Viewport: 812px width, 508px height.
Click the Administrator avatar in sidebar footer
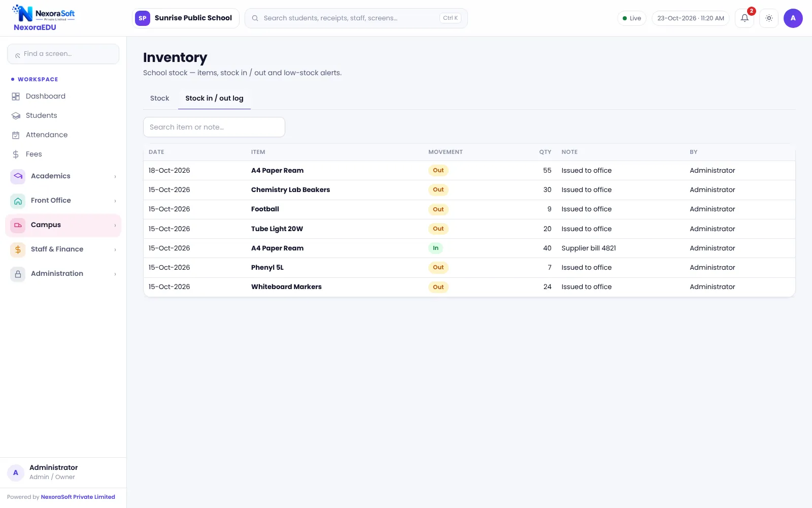tap(16, 472)
